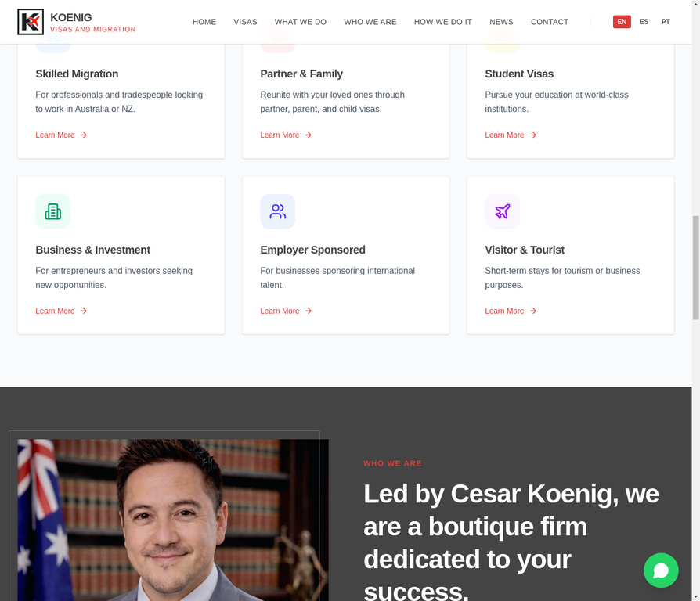Click the Employer Sponsored people icon
The height and width of the screenshot is (601, 700).
(278, 211)
